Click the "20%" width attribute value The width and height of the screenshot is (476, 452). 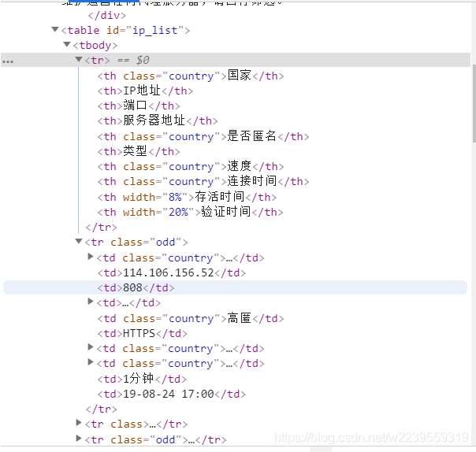[178, 212]
